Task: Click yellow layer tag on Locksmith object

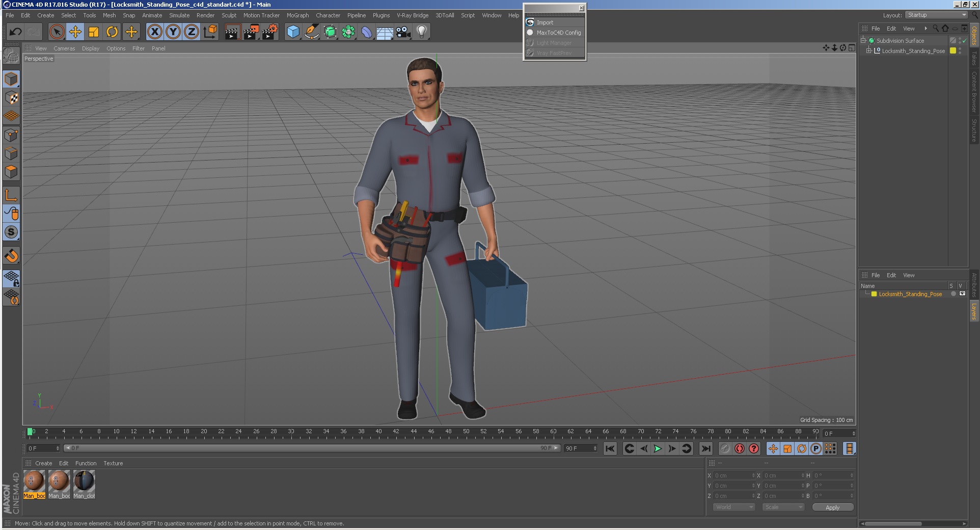Action: (x=952, y=50)
